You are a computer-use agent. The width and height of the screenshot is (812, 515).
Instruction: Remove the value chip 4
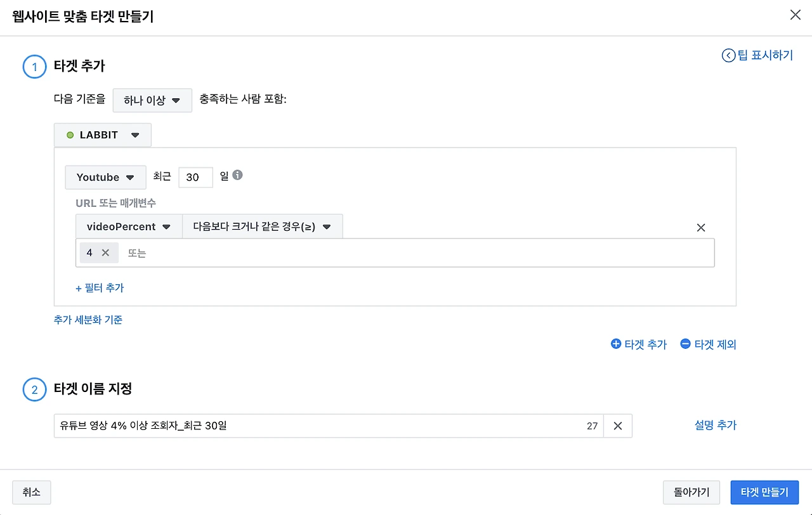coord(106,252)
